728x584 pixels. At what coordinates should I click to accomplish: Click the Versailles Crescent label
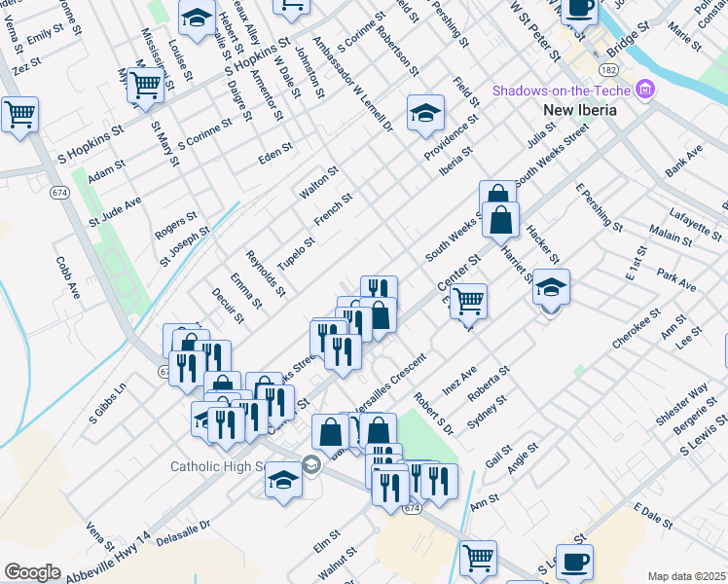[390, 383]
